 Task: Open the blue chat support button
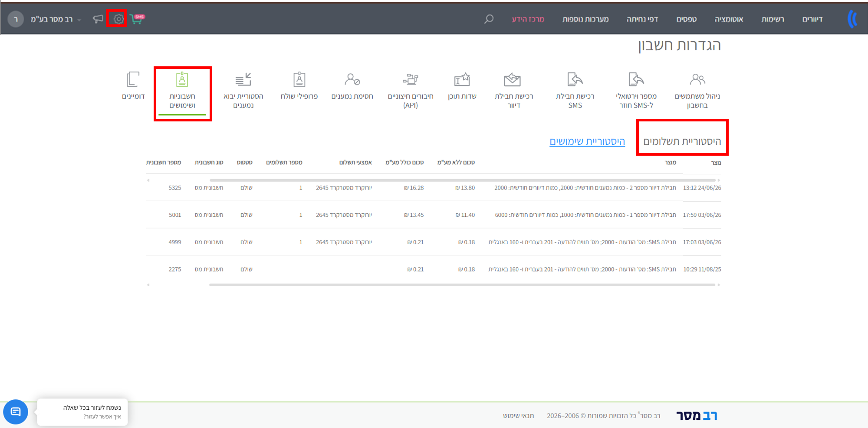(16, 412)
